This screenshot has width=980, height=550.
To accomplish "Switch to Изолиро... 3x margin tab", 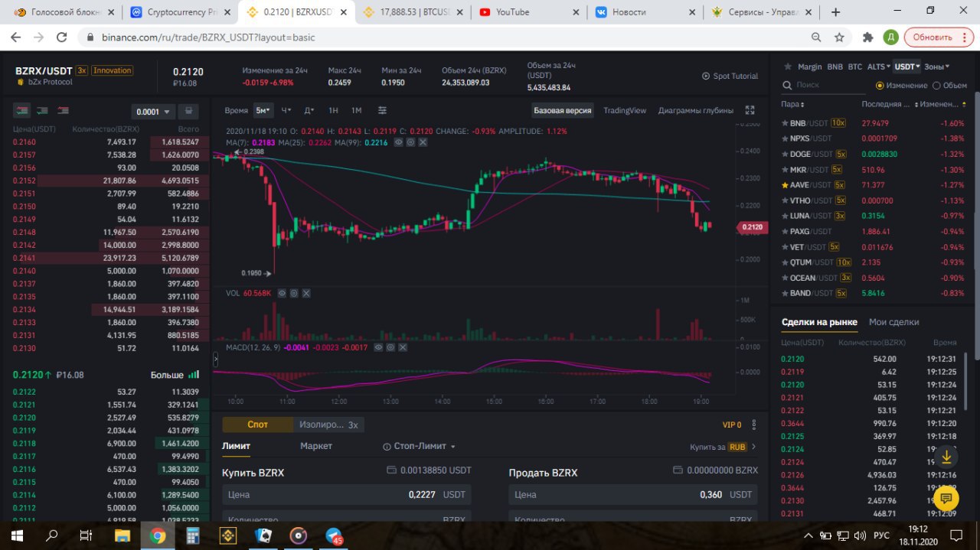I will 328,425.
